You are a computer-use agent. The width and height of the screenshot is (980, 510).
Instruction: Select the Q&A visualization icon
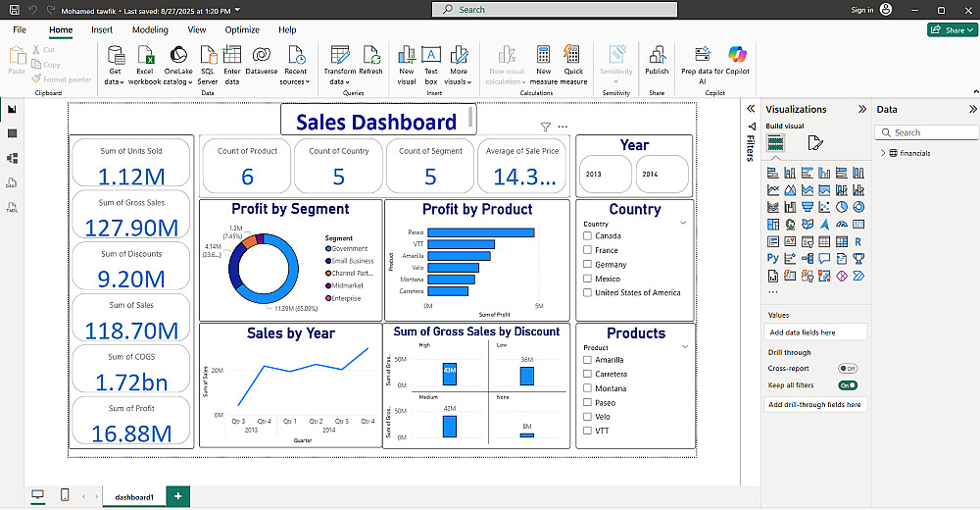tap(824, 258)
